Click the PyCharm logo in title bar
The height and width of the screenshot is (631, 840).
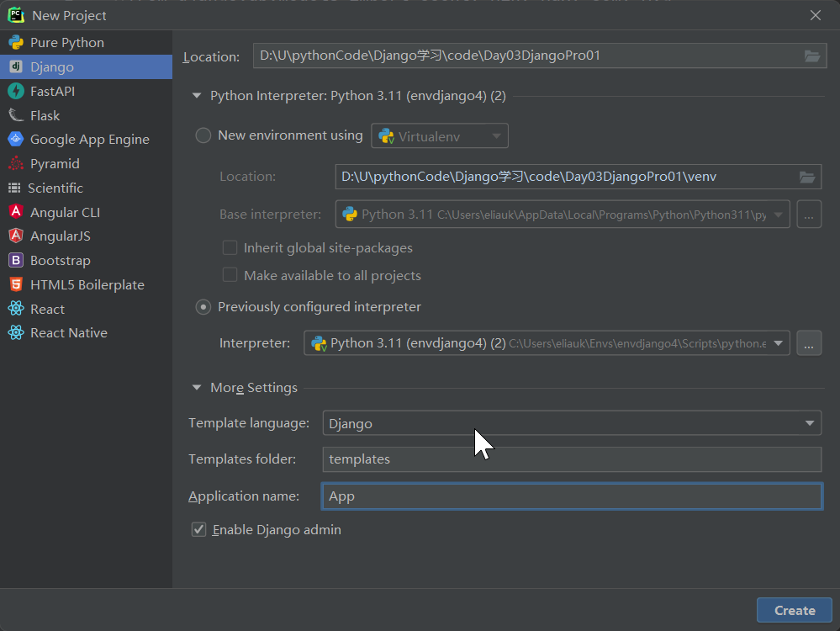coord(16,15)
